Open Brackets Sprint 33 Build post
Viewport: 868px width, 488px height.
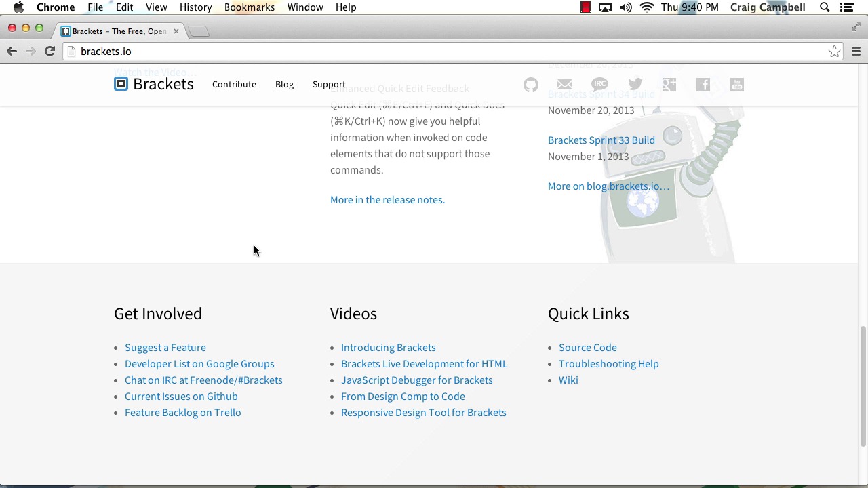[601, 140]
